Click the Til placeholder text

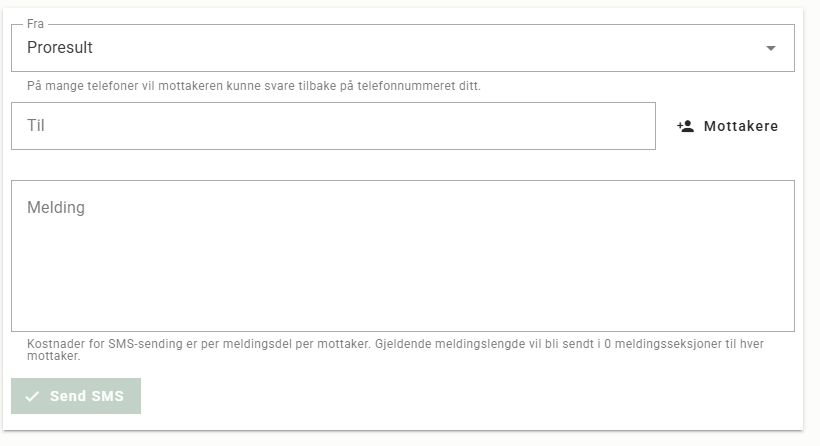[36, 125]
